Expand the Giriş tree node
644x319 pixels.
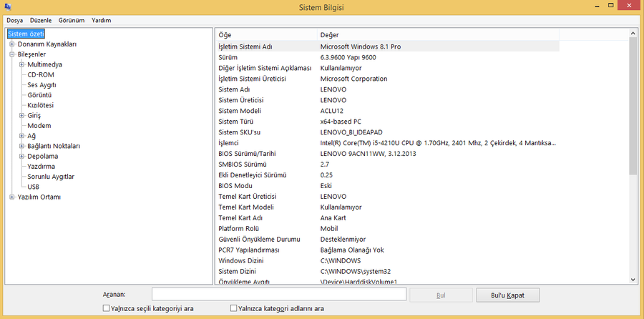click(x=21, y=115)
